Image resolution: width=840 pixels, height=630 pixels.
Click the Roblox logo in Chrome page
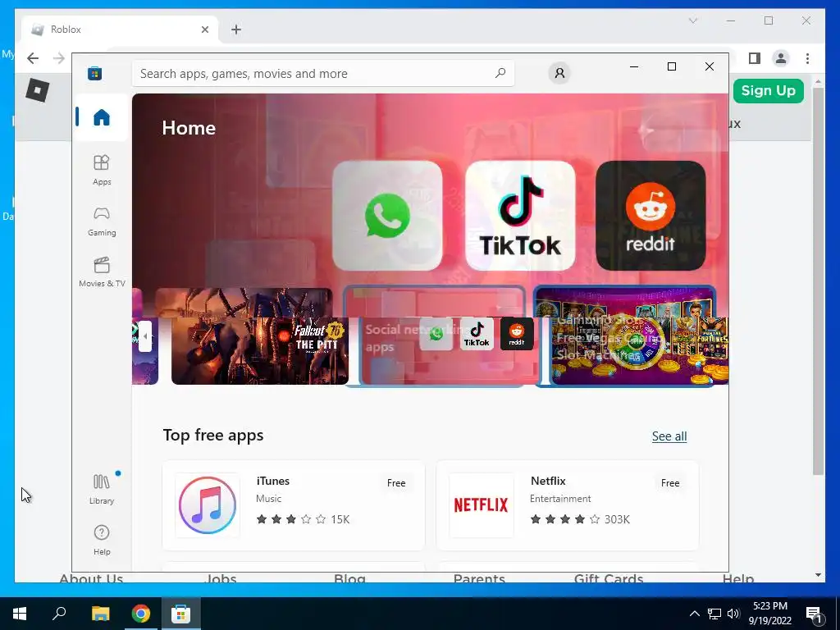38,89
